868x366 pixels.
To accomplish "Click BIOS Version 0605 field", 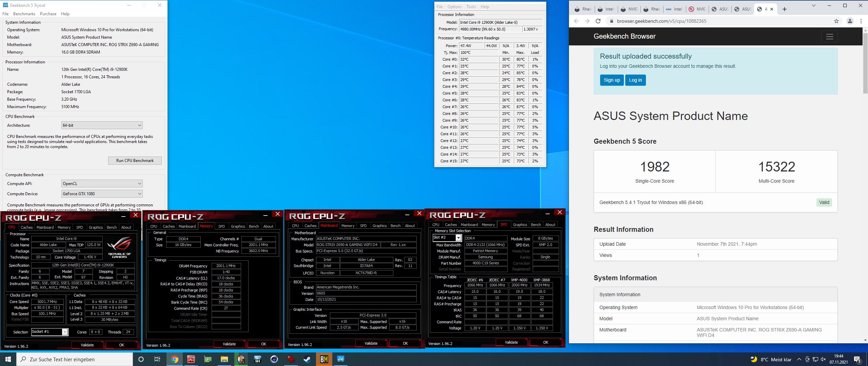I will [366, 293].
